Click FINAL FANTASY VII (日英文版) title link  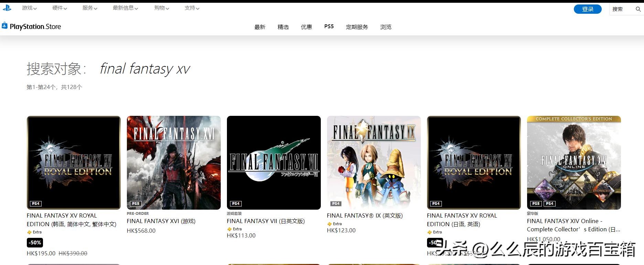[x=266, y=221]
